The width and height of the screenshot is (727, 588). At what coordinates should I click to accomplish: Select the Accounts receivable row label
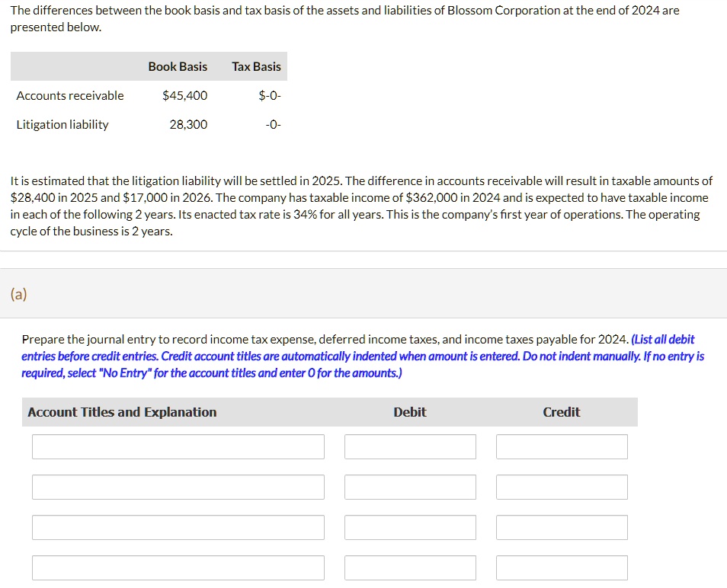click(69, 95)
